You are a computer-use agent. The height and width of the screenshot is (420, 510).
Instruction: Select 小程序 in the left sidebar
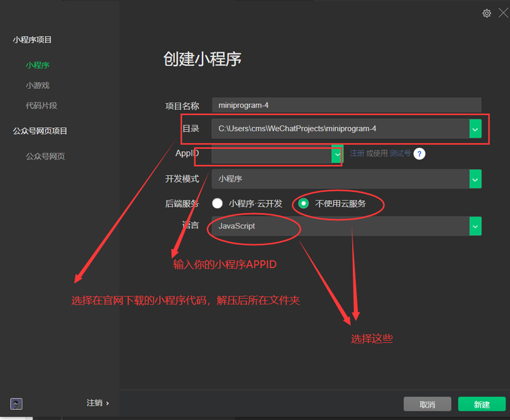37,65
